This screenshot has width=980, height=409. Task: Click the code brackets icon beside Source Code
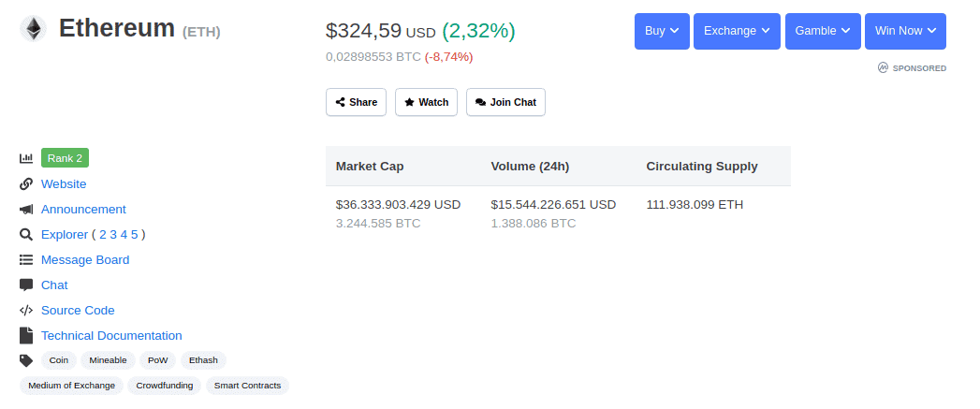26,310
